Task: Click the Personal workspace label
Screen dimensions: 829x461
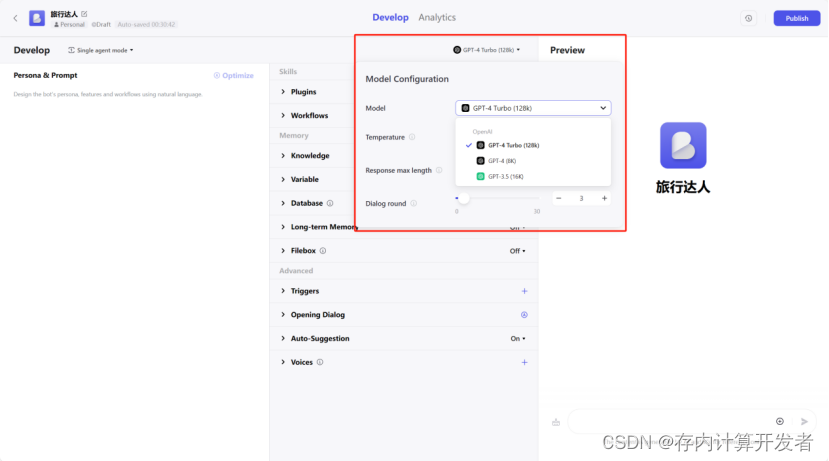Action: coord(69,24)
